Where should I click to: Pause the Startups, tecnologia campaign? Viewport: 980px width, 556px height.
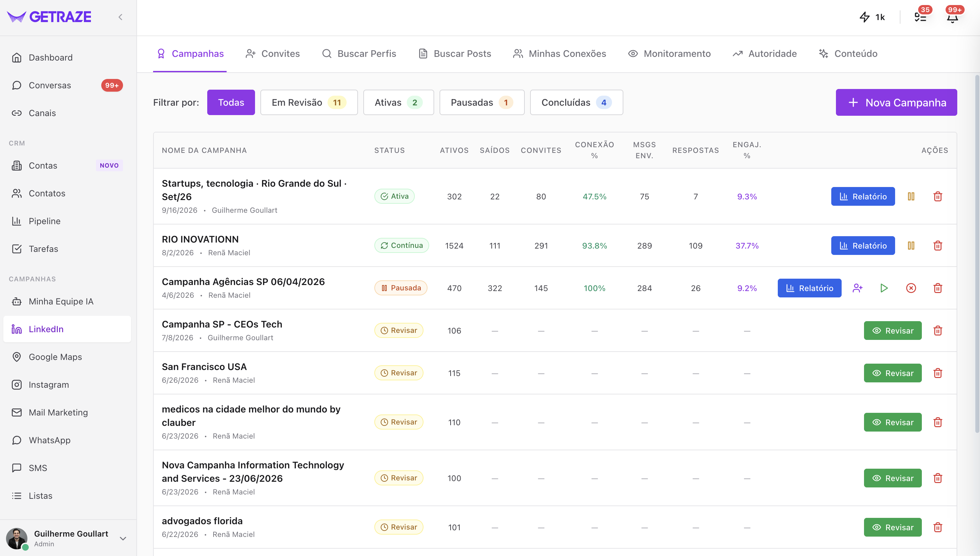[911, 196]
